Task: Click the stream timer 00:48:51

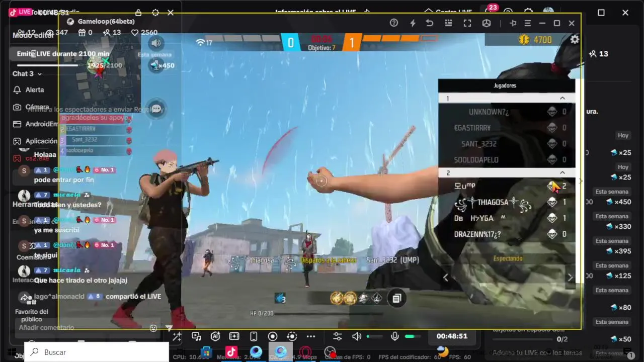Action: click(452, 336)
